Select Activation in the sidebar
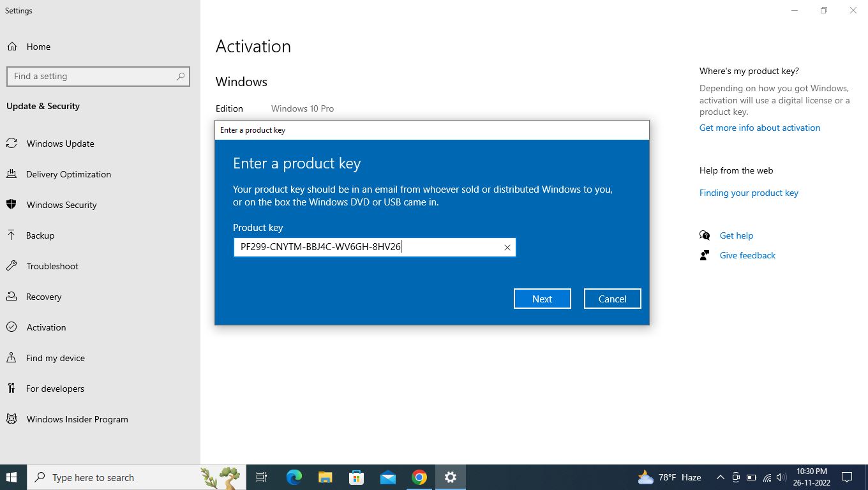 pos(46,327)
